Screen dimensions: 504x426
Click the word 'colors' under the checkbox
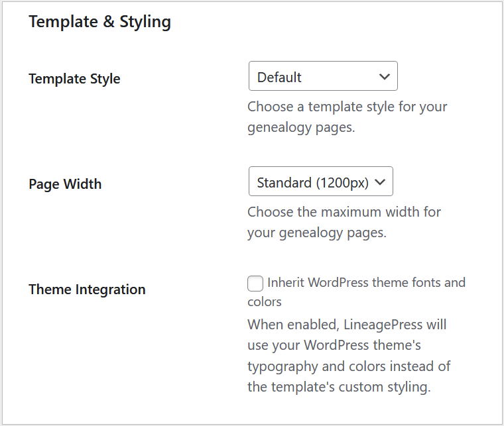tap(265, 302)
